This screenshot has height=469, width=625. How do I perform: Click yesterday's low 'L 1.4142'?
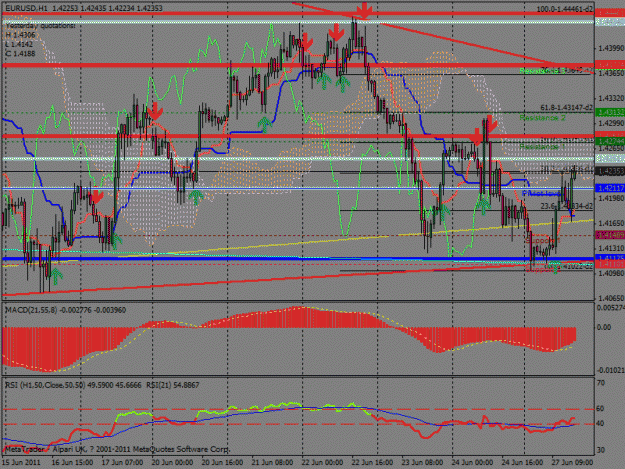(19, 44)
